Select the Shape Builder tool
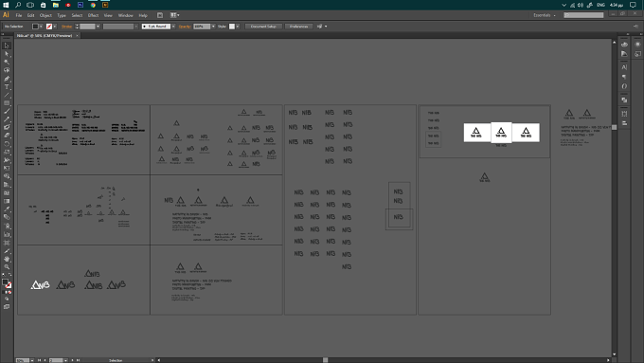 click(x=7, y=176)
